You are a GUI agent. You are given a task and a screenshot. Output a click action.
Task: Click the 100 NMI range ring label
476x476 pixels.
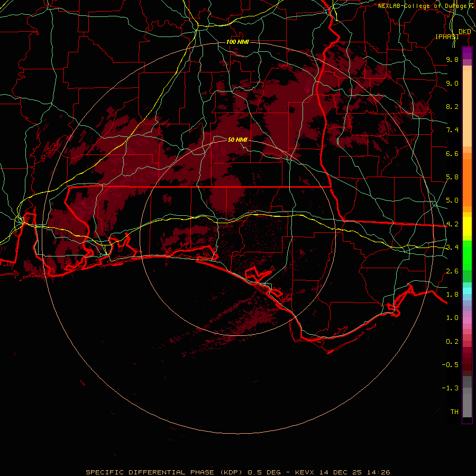tap(237, 42)
